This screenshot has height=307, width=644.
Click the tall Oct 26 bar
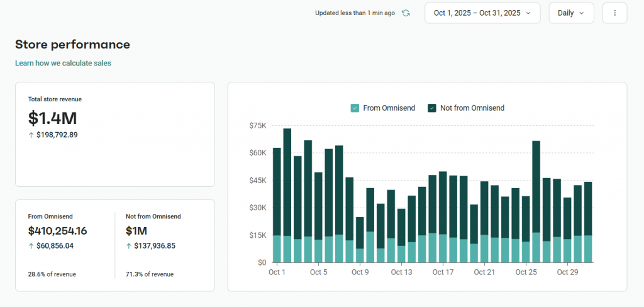(x=536, y=201)
